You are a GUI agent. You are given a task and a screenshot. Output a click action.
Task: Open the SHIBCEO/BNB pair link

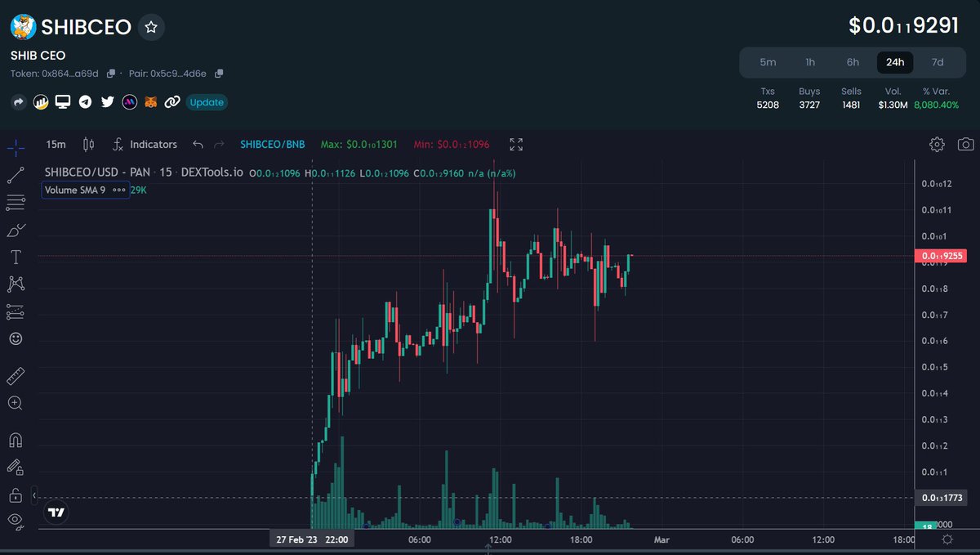click(272, 144)
